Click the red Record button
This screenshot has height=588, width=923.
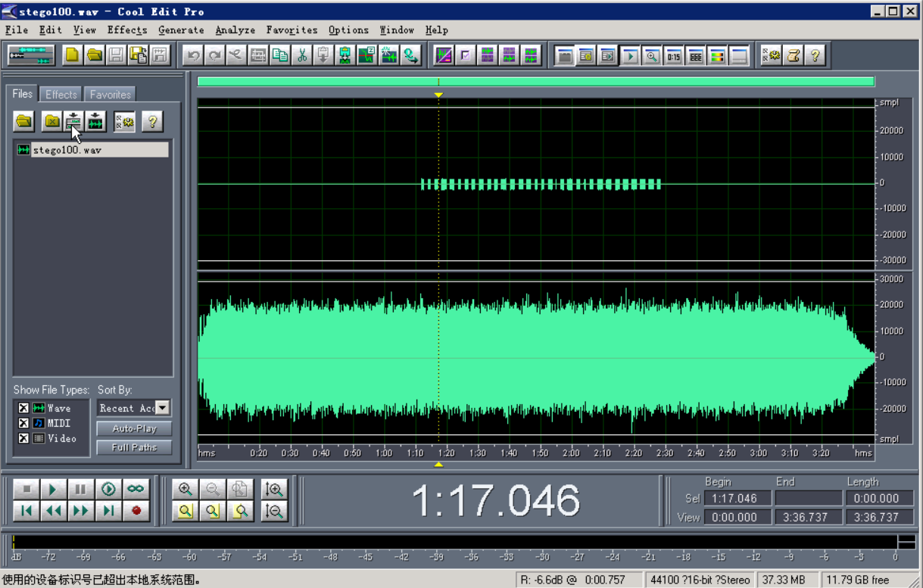coord(136,512)
